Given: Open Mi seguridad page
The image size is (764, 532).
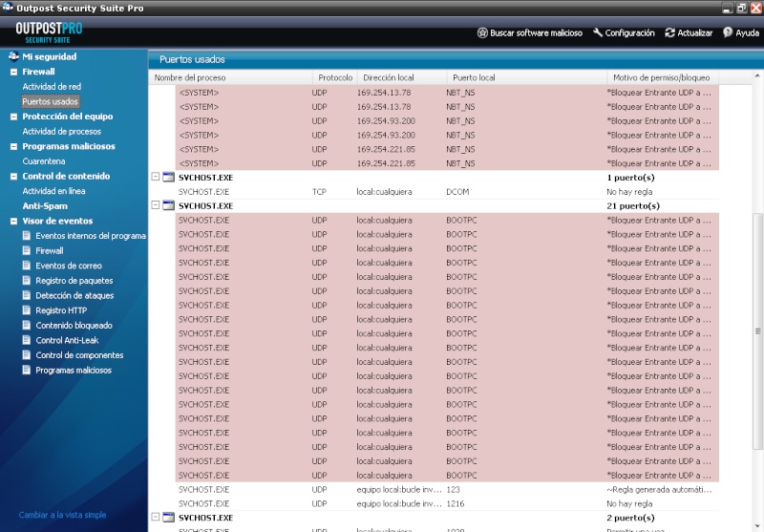Looking at the screenshot, I should tap(50, 56).
